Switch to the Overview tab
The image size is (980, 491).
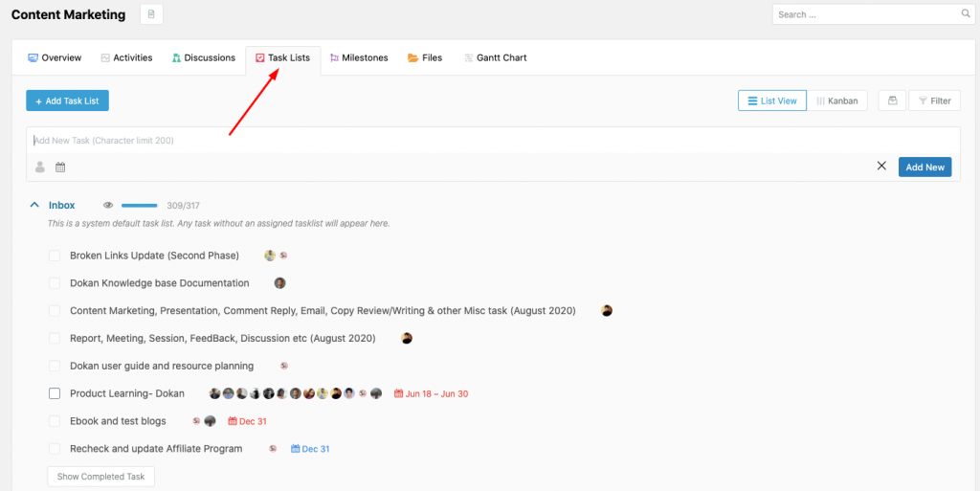tap(55, 57)
